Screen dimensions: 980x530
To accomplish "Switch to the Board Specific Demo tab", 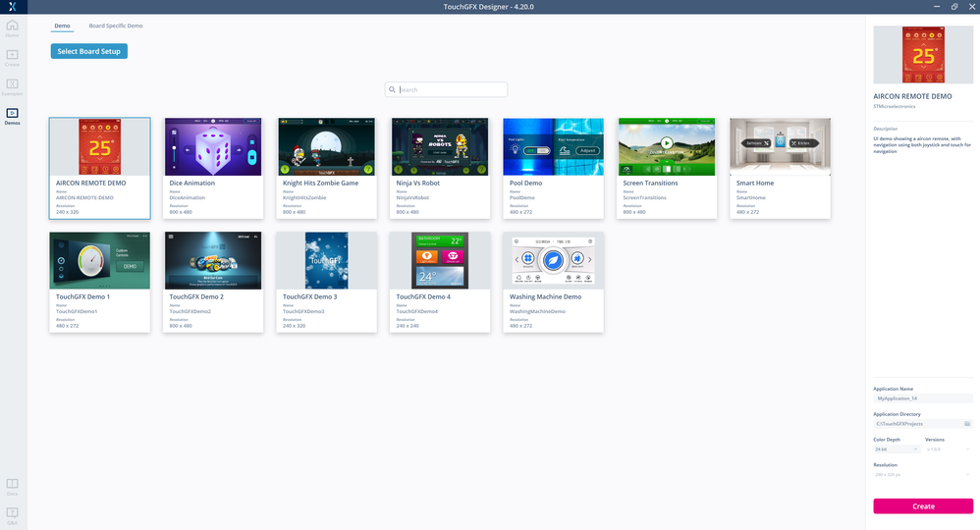I will tap(116, 26).
